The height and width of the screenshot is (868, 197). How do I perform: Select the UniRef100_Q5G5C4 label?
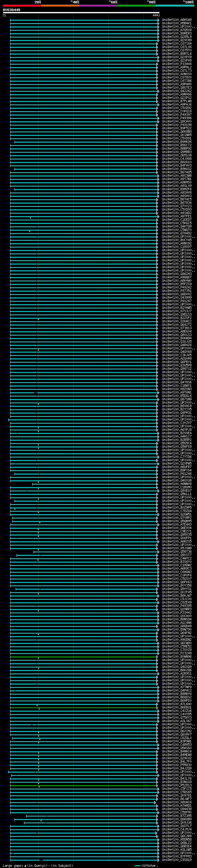coord(176,443)
